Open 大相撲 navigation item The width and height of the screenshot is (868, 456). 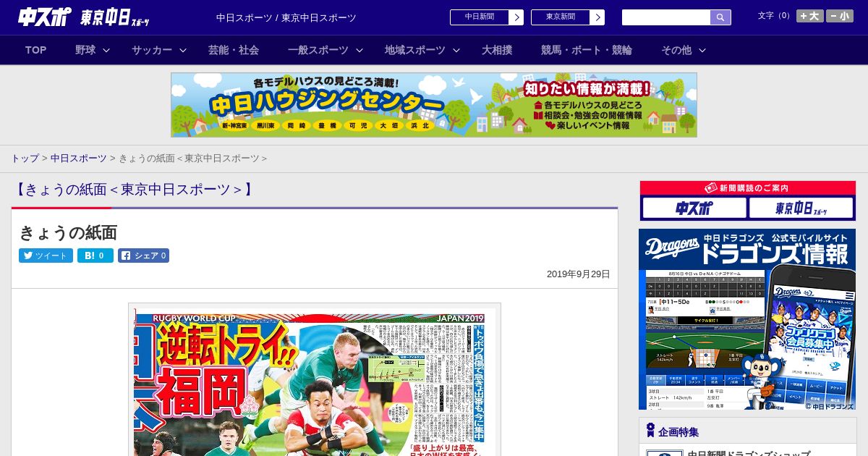click(x=497, y=50)
